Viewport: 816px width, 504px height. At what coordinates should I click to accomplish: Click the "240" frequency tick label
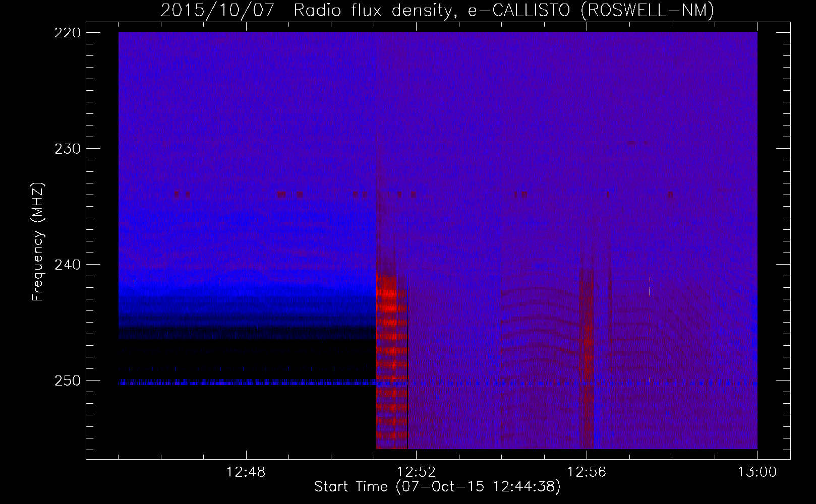tap(67, 265)
